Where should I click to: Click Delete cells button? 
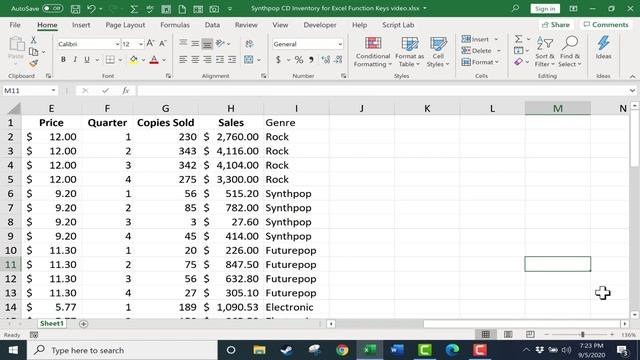pyautogui.click(x=476, y=51)
